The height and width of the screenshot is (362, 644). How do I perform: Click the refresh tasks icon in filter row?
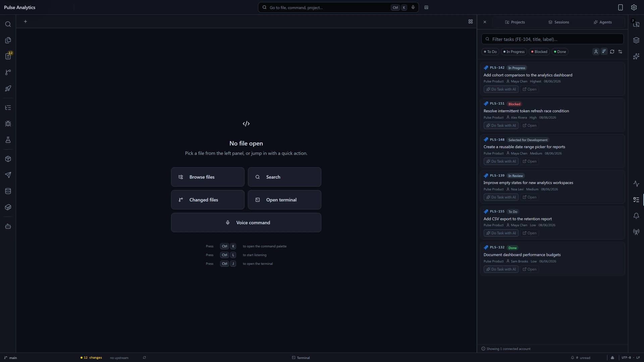click(x=612, y=52)
